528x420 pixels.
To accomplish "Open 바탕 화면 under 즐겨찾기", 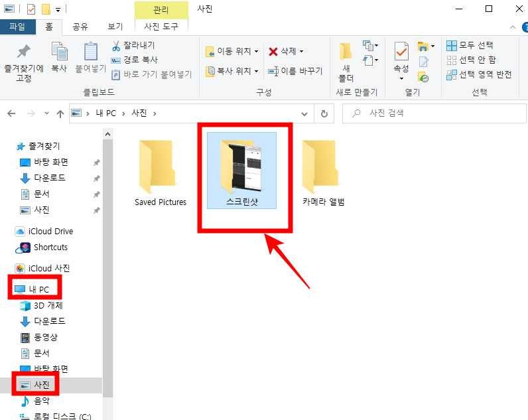I will [50, 163].
